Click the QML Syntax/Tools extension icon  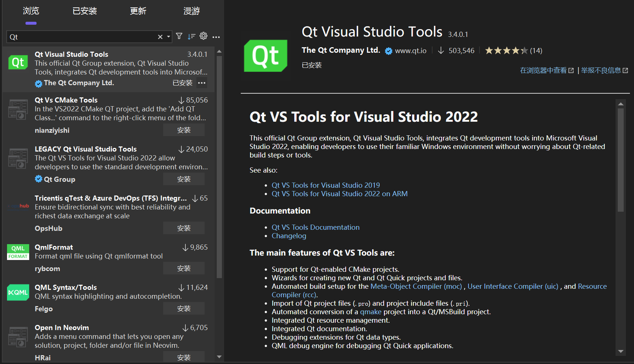click(18, 292)
